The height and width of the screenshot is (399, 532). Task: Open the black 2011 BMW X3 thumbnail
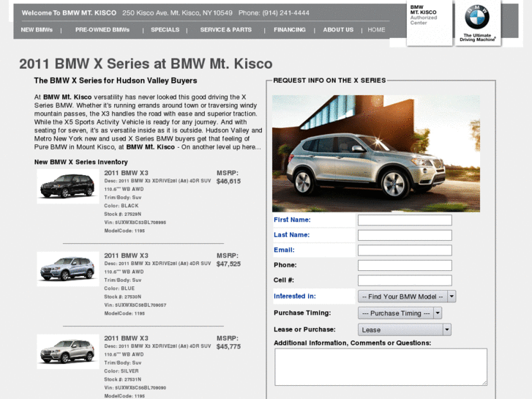[x=68, y=186]
